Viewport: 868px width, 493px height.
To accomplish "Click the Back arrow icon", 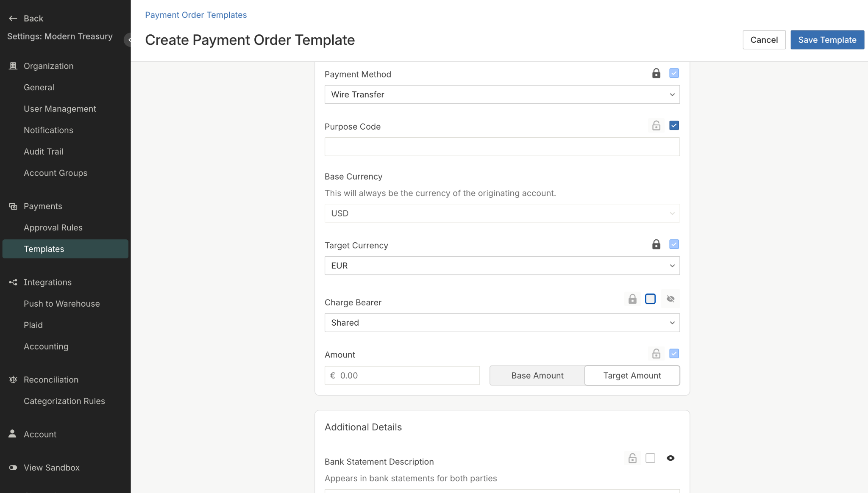I will point(13,18).
